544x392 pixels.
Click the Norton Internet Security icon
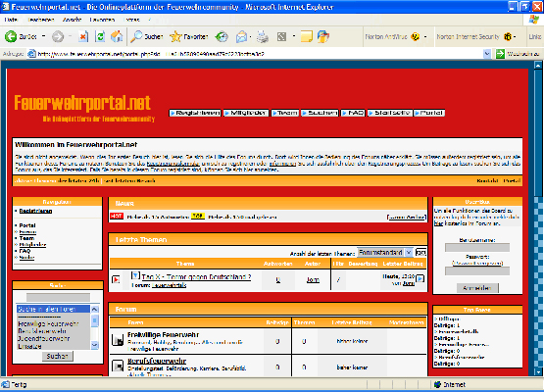(x=508, y=36)
